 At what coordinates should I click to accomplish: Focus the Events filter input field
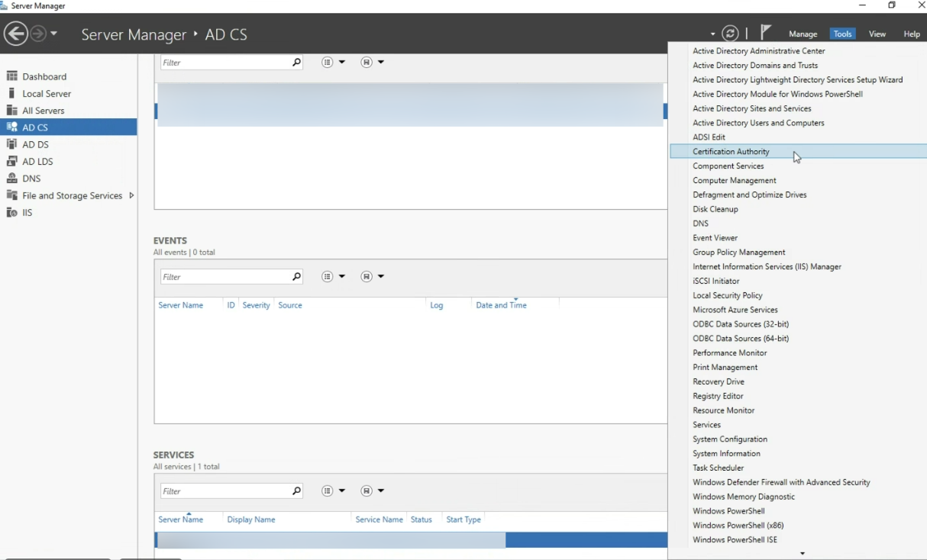tap(224, 277)
